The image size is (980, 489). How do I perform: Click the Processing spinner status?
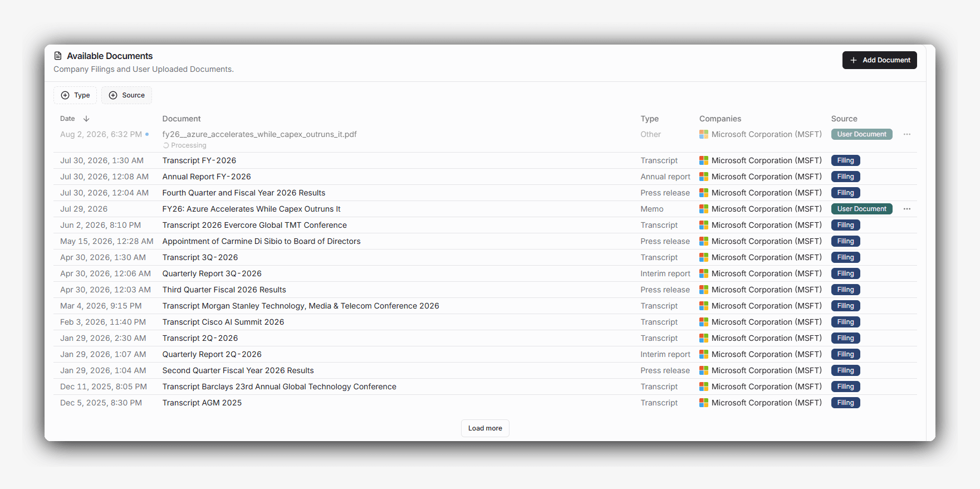[184, 145]
